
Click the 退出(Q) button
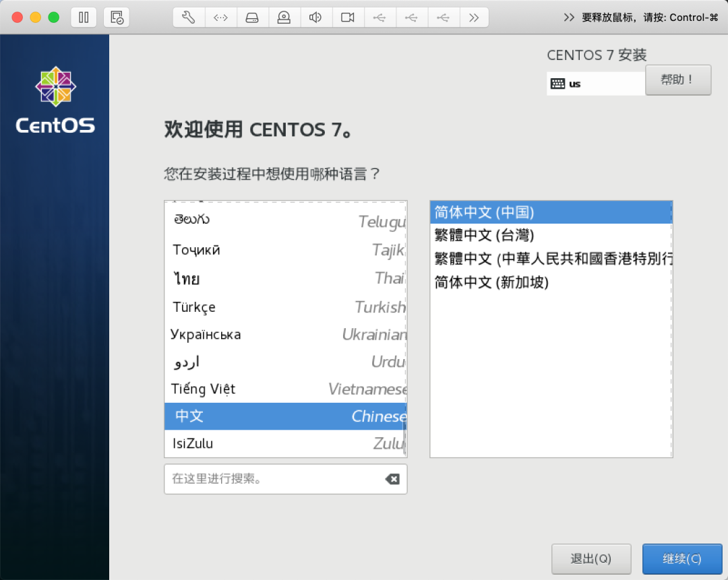591,558
